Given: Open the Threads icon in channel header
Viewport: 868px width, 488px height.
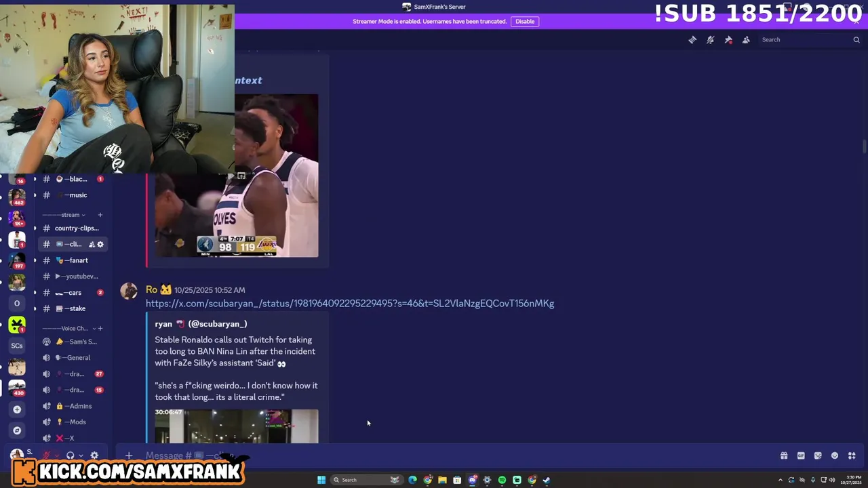Looking at the screenshot, I should tap(692, 40).
